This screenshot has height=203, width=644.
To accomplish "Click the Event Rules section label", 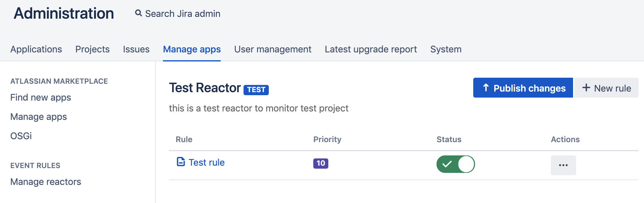I will (35, 166).
